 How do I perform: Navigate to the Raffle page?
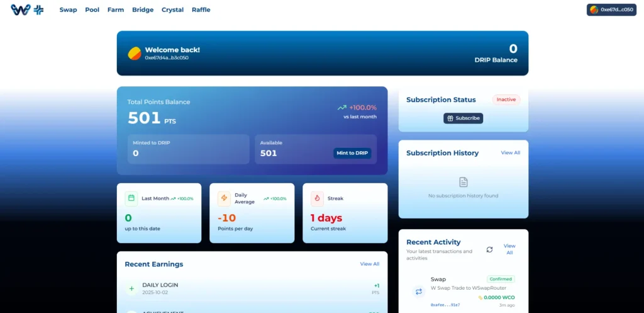click(201, 10)
